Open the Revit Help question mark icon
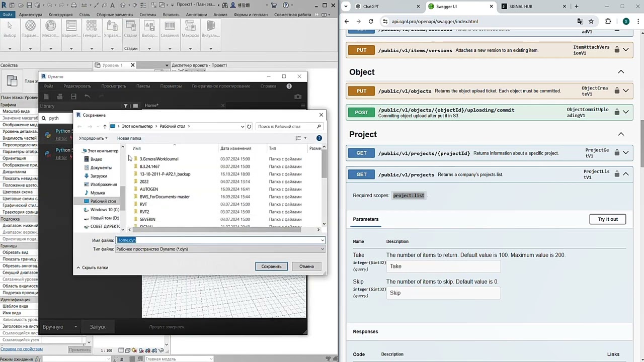 coord(286,5)
